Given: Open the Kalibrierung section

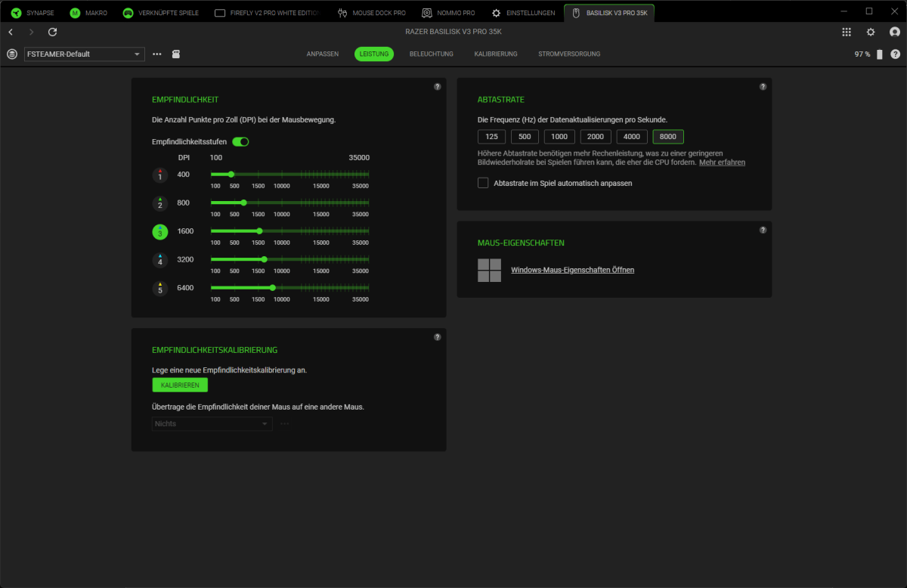Looking at the screenshot, I should pyautogui.click(x=496, y=54).
